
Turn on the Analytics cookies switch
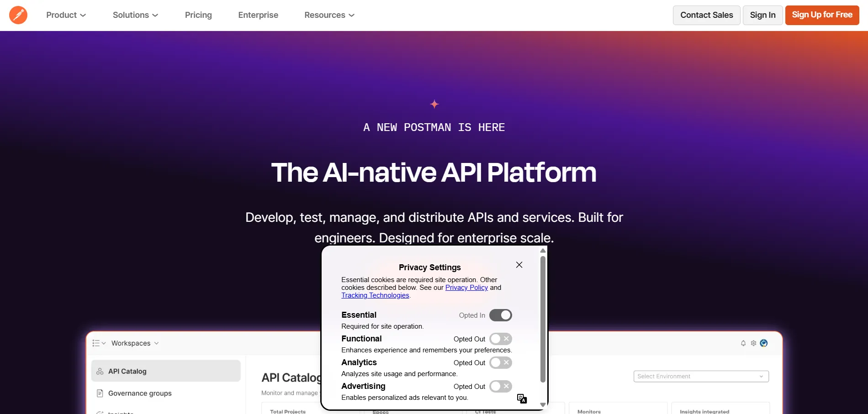click(501, 362)
